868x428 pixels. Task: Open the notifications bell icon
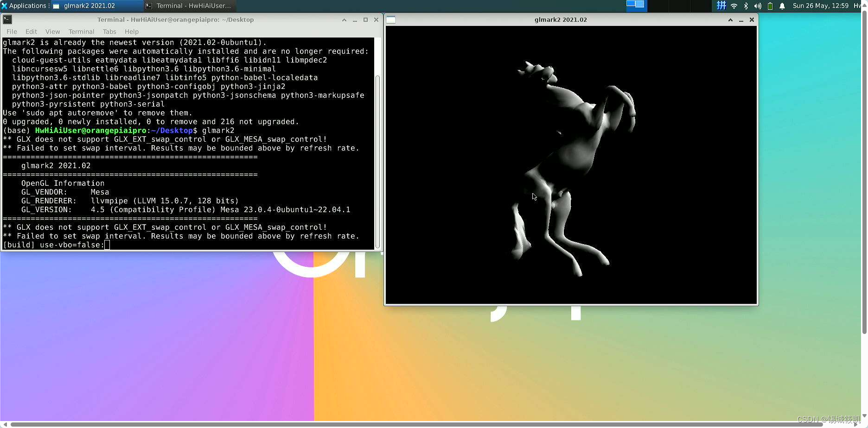pos(782,6)
